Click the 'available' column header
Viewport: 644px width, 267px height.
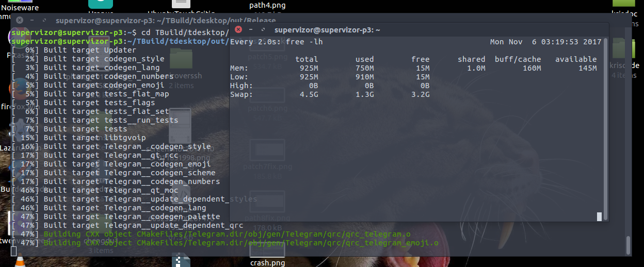(x=576, y=59)
